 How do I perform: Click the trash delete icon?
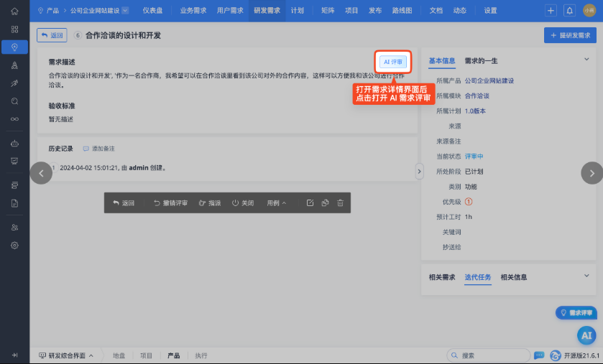point(341,202)
